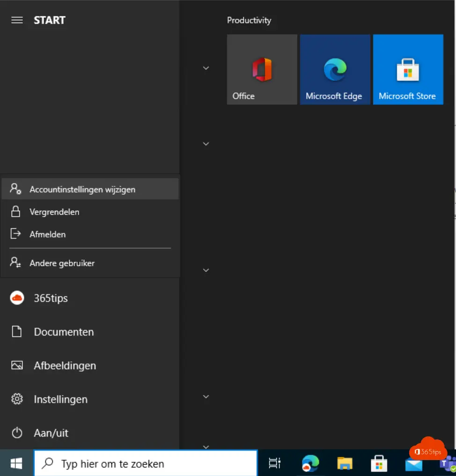Image resolution: width=456 pixels, height=476 pixels.
Task: Choose Afmelden to sign out
Action: click(x=90, y=234)
